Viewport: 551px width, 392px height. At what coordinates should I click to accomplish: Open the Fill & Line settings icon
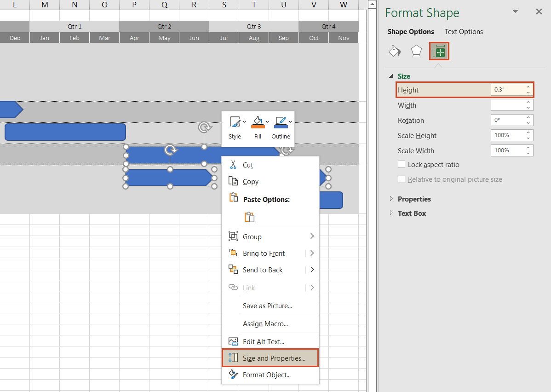coord(394,51)
